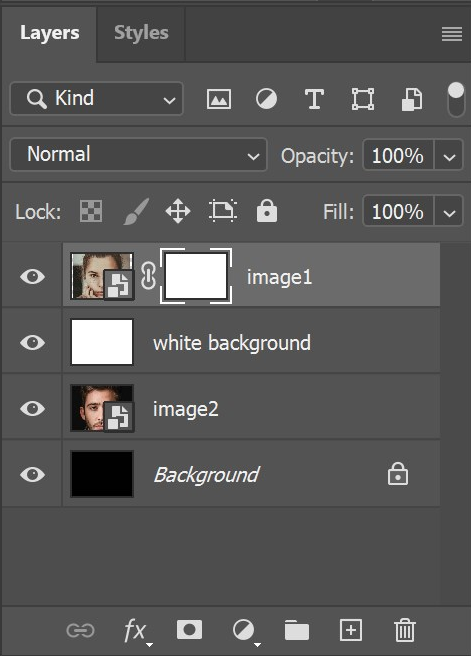Open the fx layer styles button
471x656 pixels.
click(x=136, y=631)
